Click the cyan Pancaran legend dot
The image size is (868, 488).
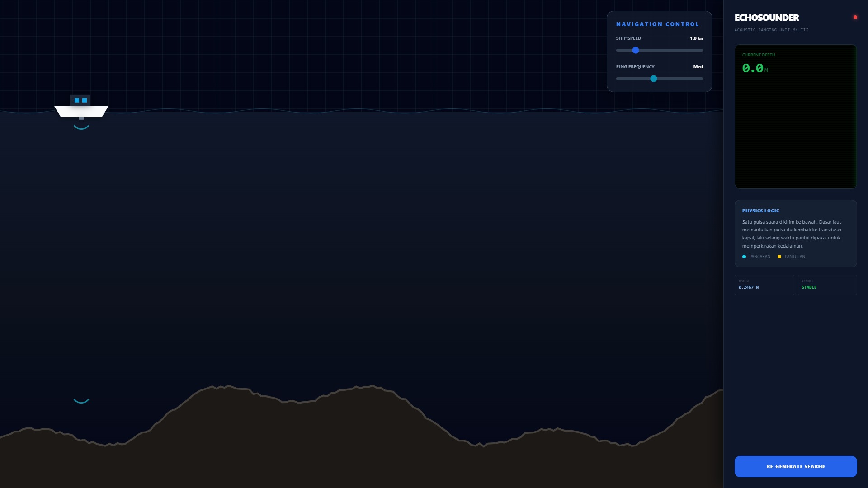point(744,257)
